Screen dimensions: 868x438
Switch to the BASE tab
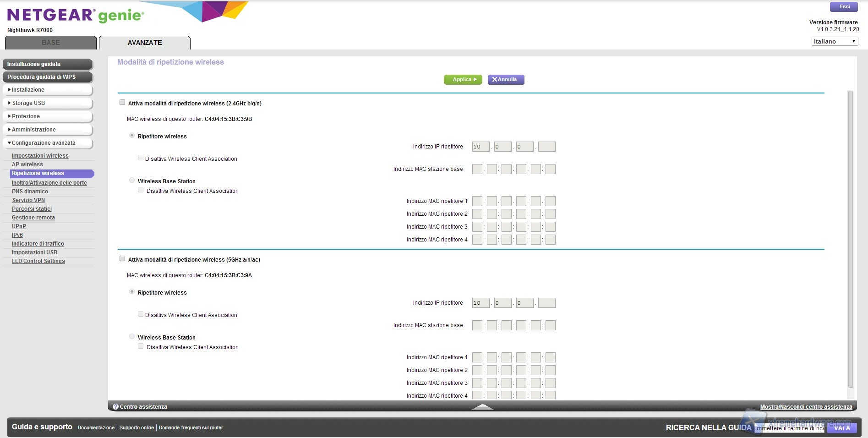click(51, 43)
